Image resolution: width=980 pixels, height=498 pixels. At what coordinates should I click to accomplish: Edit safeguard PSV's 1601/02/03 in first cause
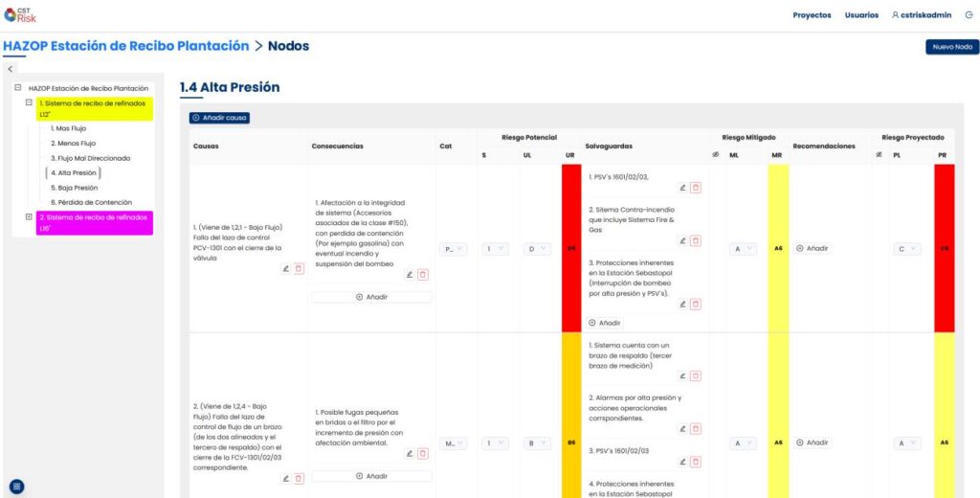683,187
